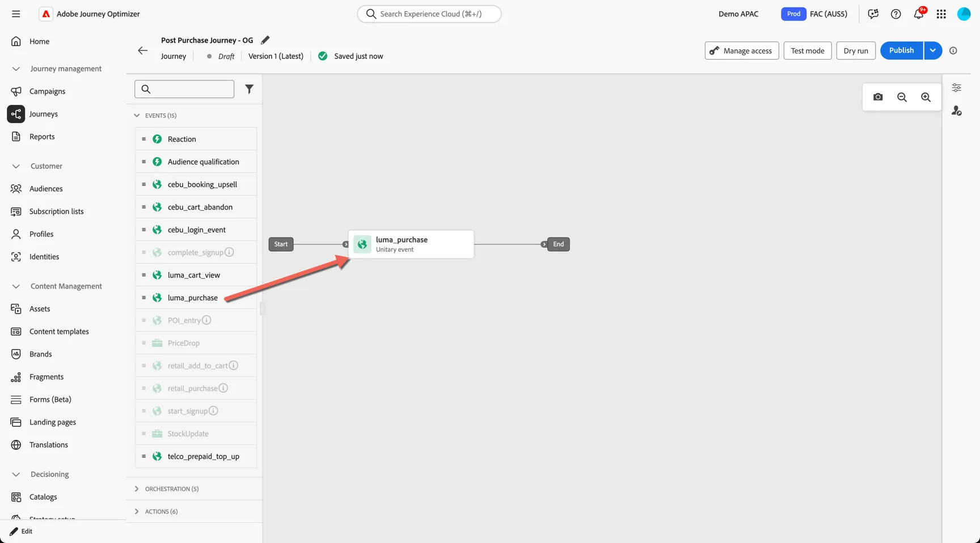The height and width of the screenshot is (543, 980).
Task: Launch a Dry run
Action: (x=856, y=50)
